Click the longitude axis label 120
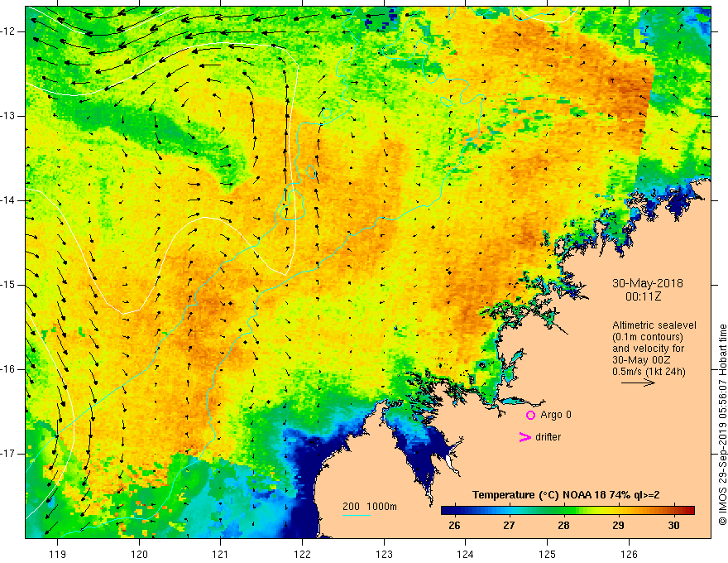728x563 pixels. pyautogui.click(x=139, y=554)
